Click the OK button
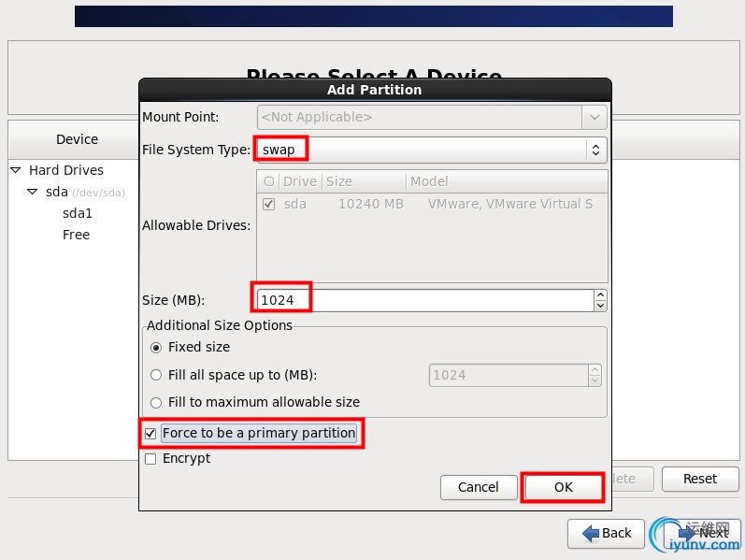This screenshot has width=745, height=560. click(563, 487)
